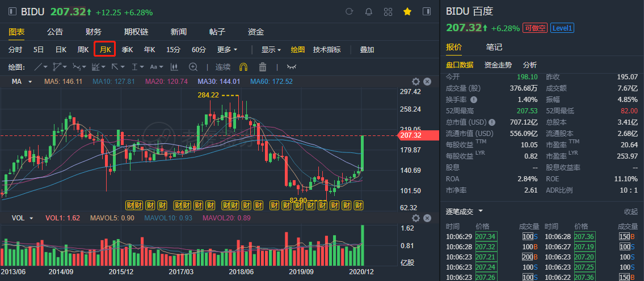Screen dimensions: 644x281
Task: Open the 显示 display dropdown
Action: click(271, 49)
